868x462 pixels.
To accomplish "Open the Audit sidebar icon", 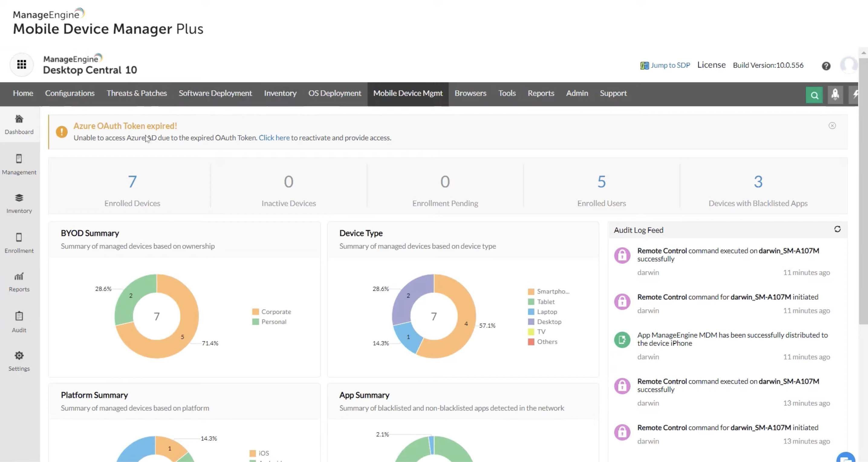I will (x=19, y=321).
